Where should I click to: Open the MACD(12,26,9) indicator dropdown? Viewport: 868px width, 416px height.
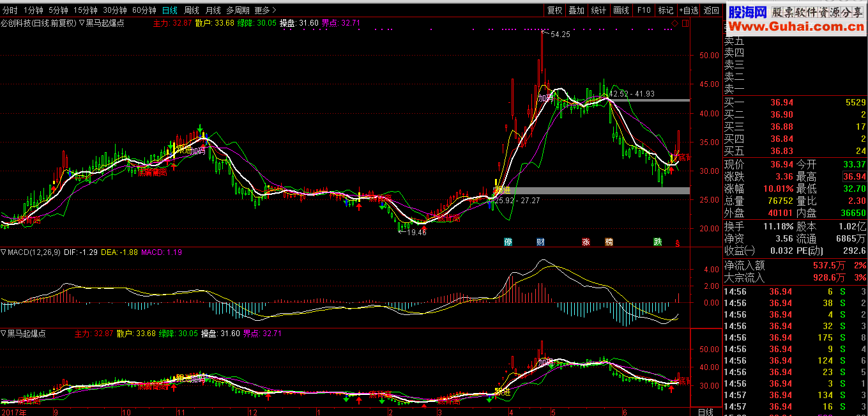[31, 252]
